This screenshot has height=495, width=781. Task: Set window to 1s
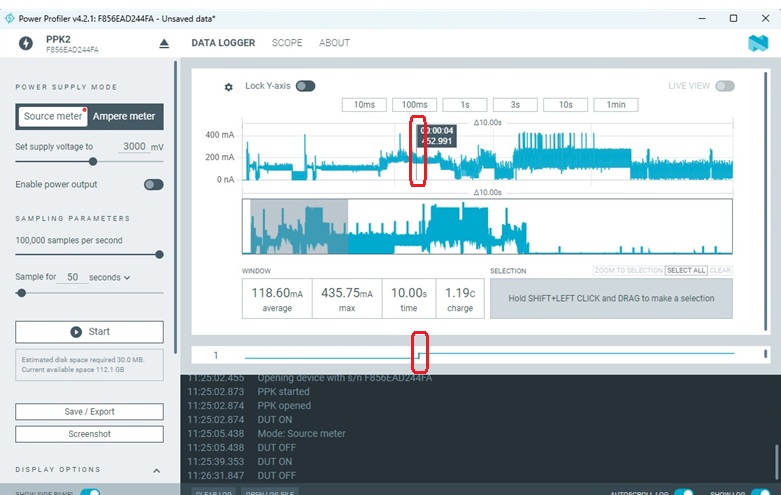465,105
